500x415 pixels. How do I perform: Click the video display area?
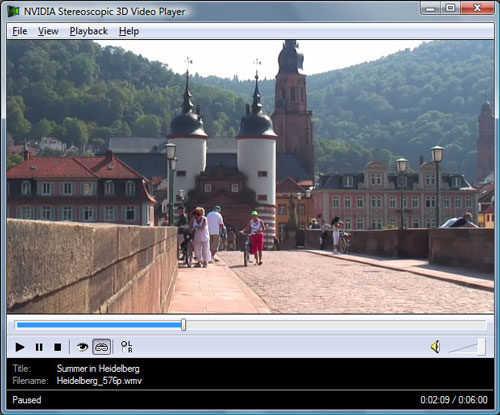(x=250, y=177)
